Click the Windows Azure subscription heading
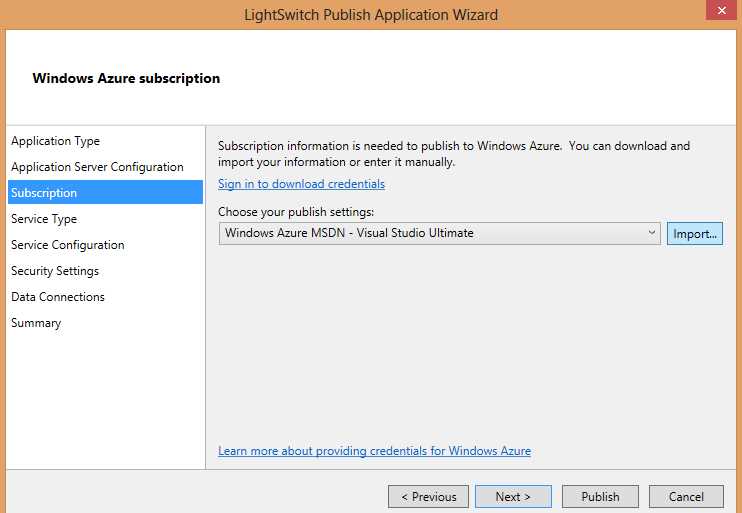Viewport: 742px width, 513px height. [x=126, y=78]
